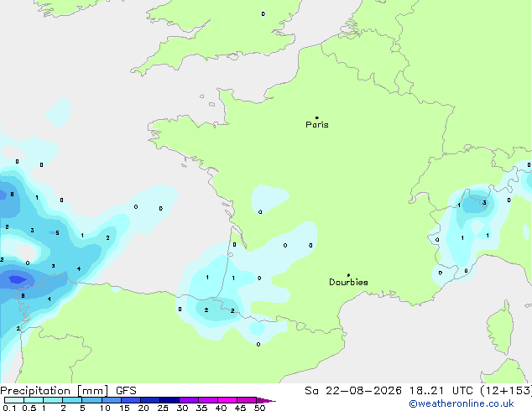Screen dimensions: 532x411
Task: Select the 35–40 mm legend swatch
Action: coord(208,400)
